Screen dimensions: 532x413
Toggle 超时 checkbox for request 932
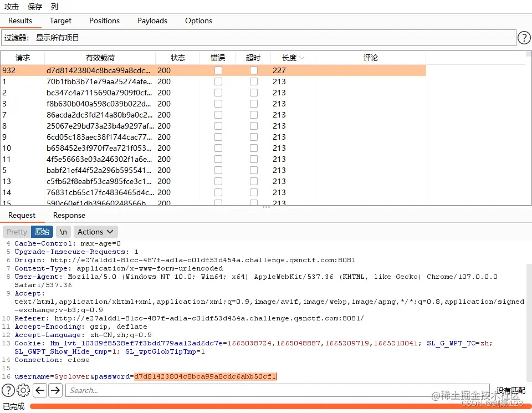[253, 70]
